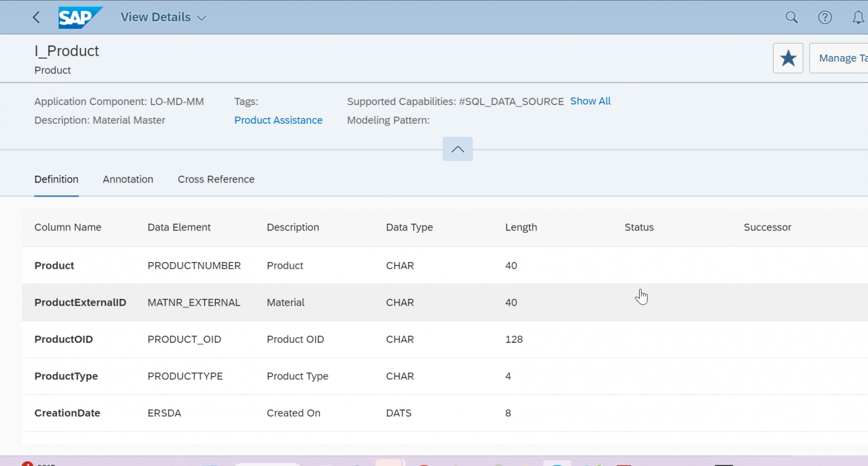This screenshot has height=466, width=868.
Task: Click the PRODUCT_OID data element cell
Action: pyautogui.click(x=184, y=339)
